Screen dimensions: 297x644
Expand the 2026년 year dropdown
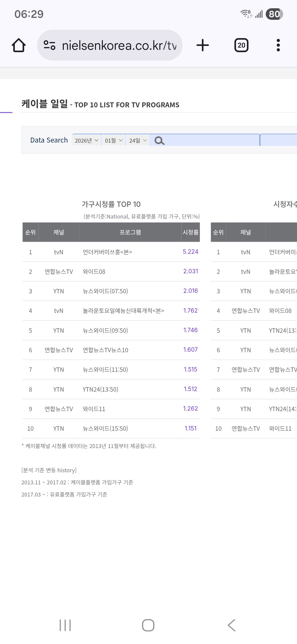[86, 140]
